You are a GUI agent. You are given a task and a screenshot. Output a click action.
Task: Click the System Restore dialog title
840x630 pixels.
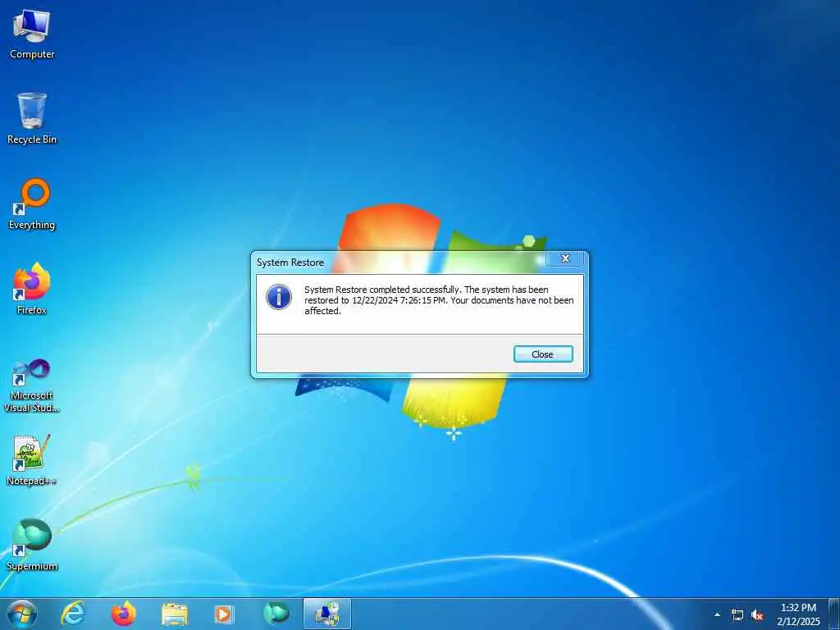pyautogui.click(x=290, y=262)
